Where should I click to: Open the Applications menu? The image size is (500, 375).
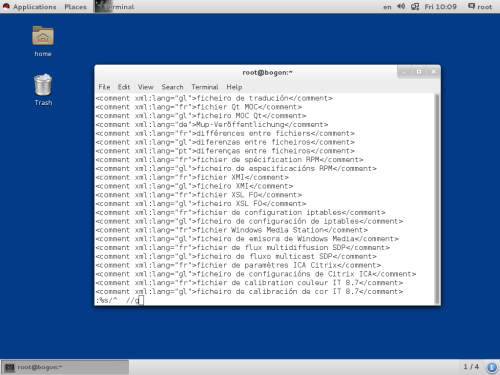pos(34,7)
